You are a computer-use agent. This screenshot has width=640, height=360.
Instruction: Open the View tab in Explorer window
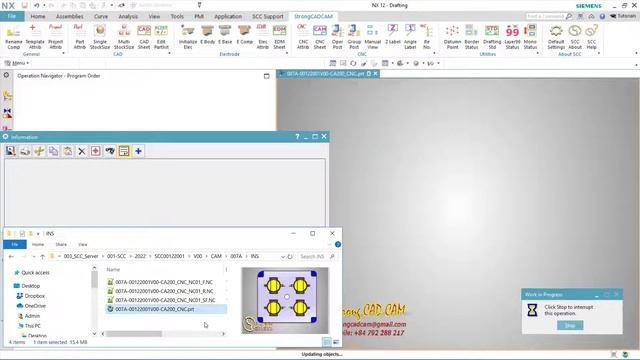pyautogui.click(x=82, y=244)
